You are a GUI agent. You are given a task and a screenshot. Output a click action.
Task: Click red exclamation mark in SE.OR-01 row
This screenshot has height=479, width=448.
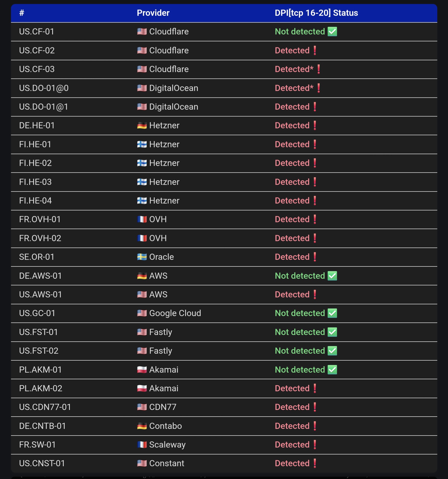[315, 257]
